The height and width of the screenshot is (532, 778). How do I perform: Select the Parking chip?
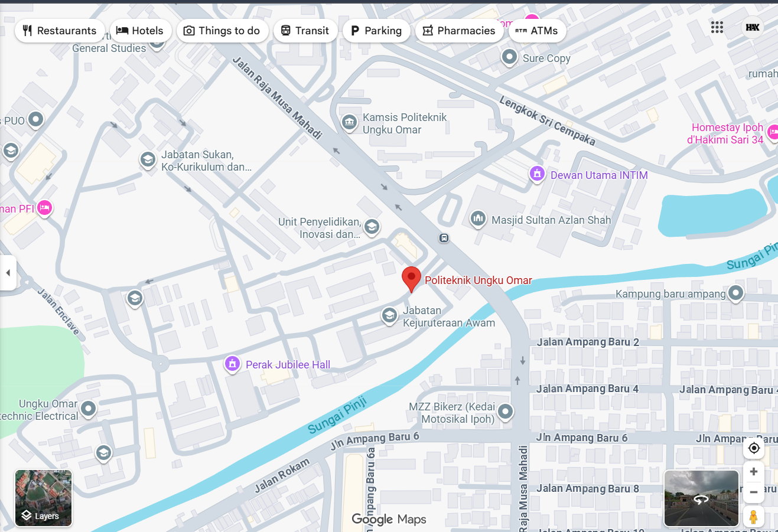pos(376,31)
